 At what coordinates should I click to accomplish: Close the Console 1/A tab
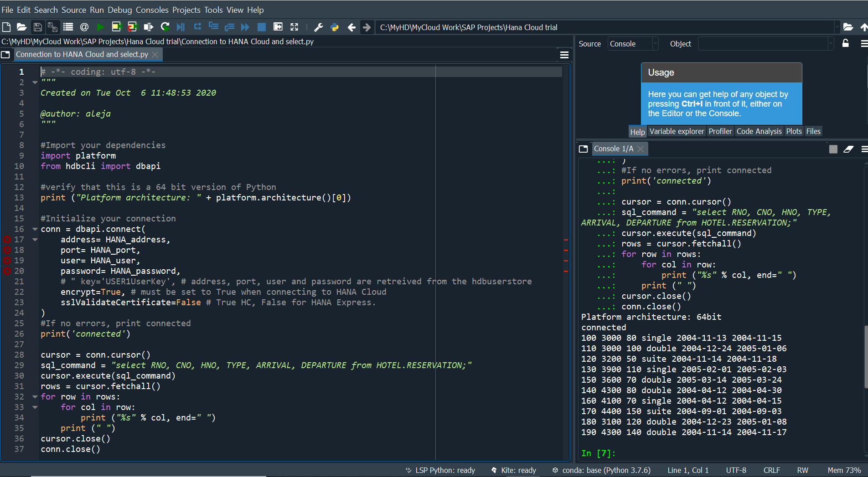point(641,149)
